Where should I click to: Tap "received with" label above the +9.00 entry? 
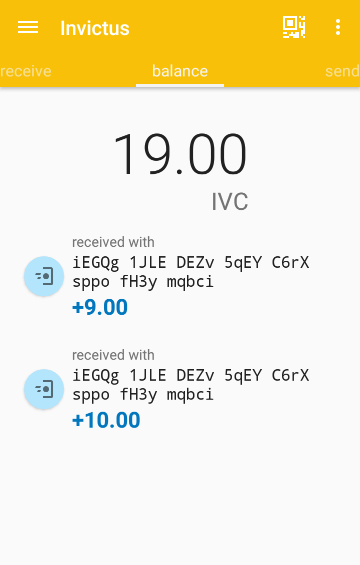click(x=113, y=242)
